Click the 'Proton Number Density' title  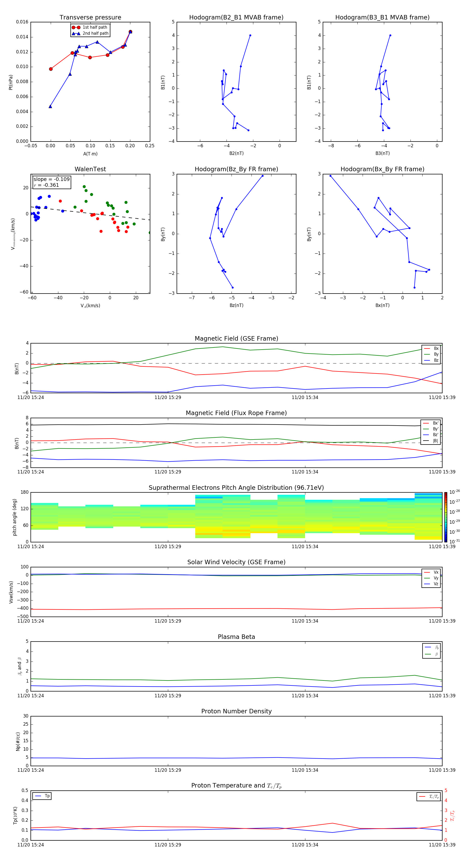pos(236,711)
